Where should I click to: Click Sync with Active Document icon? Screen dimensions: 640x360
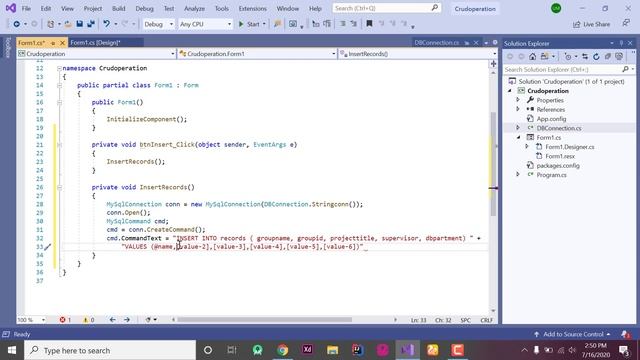(x=585, y=56)
